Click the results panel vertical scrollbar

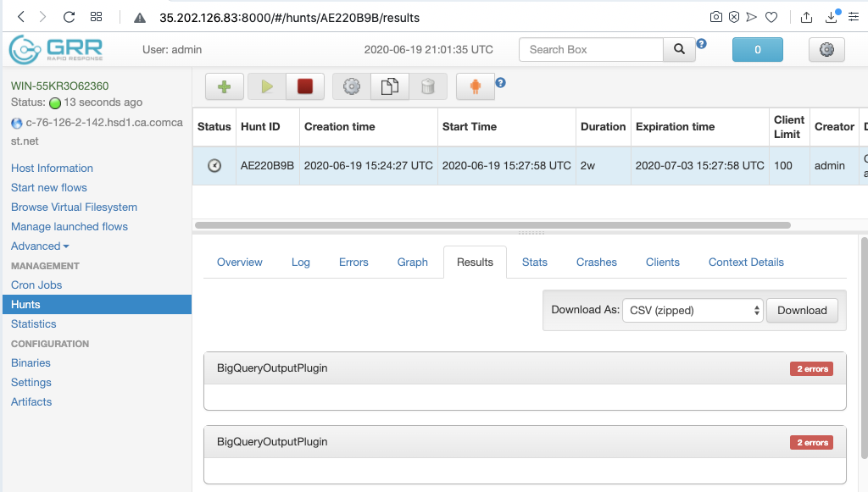(865, 348)
